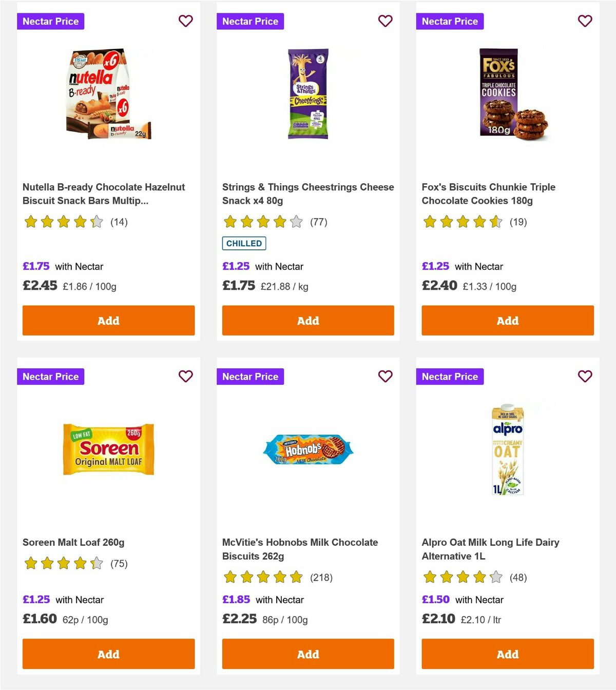
Task: Click the Nectar Price badge above Alpro Oat
Action: click(450, 376)
